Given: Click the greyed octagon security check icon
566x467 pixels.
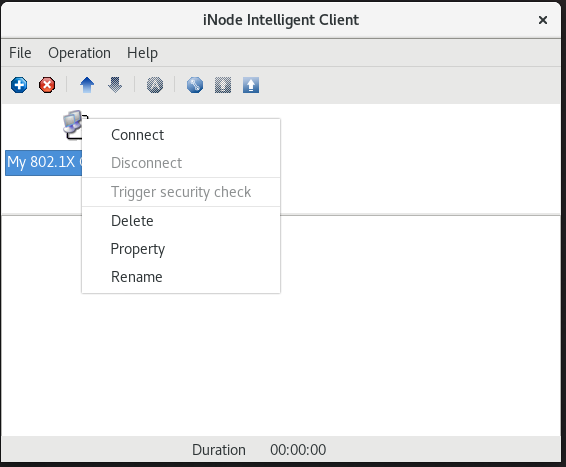Looking at the screenshot, I should (155, 86).
